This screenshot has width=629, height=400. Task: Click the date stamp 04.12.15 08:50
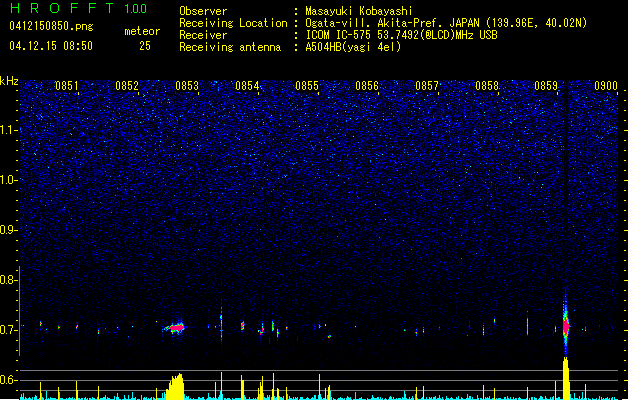pos(51,46)
